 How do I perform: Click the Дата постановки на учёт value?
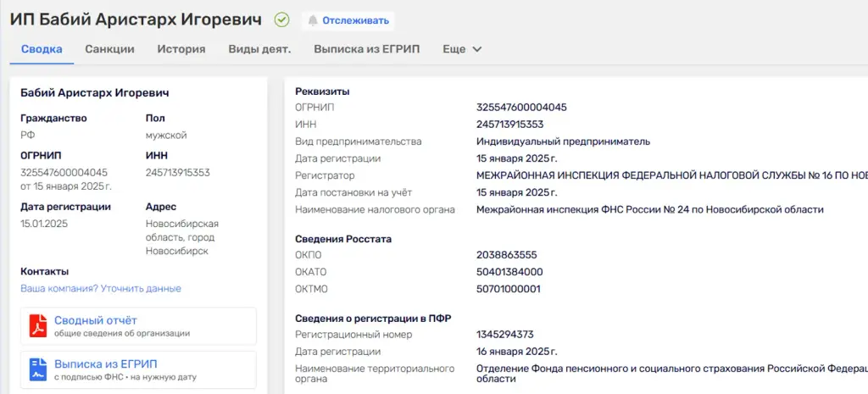click(x=517, y=192)
